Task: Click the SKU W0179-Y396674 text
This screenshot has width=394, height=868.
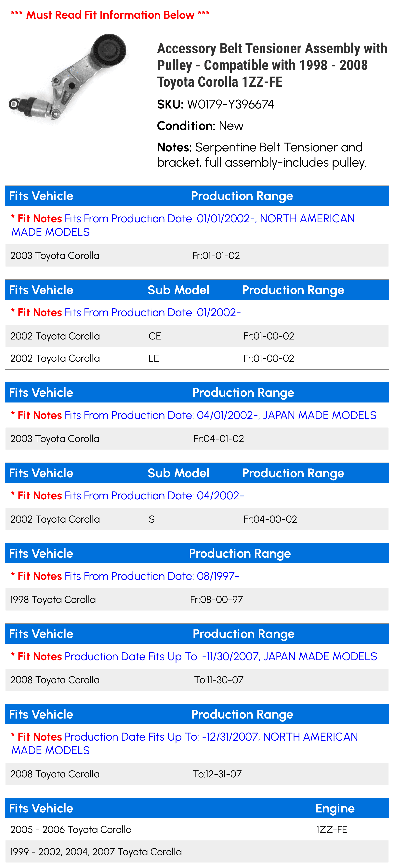Action: [215, 104]
